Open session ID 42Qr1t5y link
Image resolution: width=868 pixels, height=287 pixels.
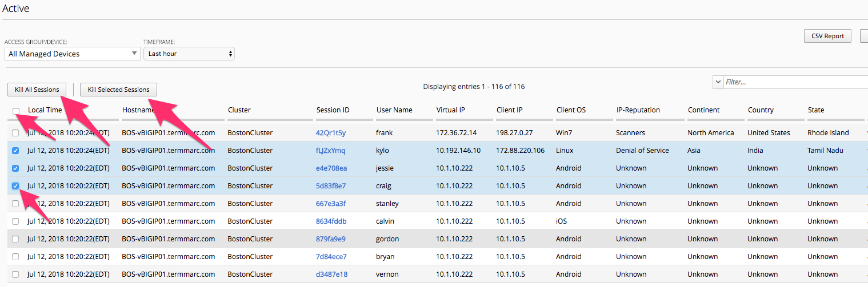coord(331,133)
